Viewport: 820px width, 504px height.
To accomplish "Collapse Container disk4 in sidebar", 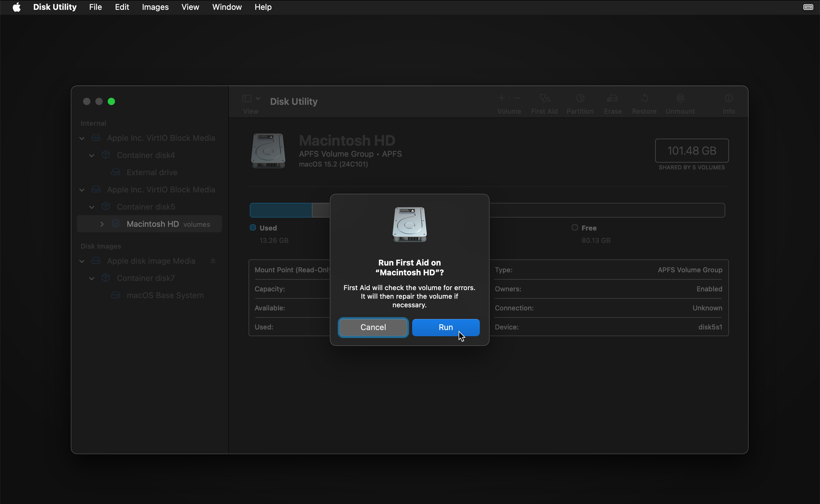I will [x=92, y=156].
